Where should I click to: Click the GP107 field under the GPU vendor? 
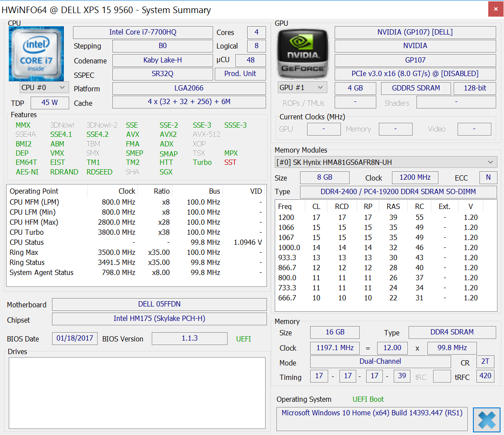(x=415, y=60)
